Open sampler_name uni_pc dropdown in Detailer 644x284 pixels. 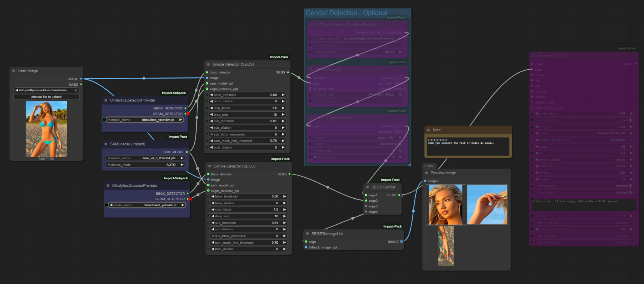coord(584,160)
